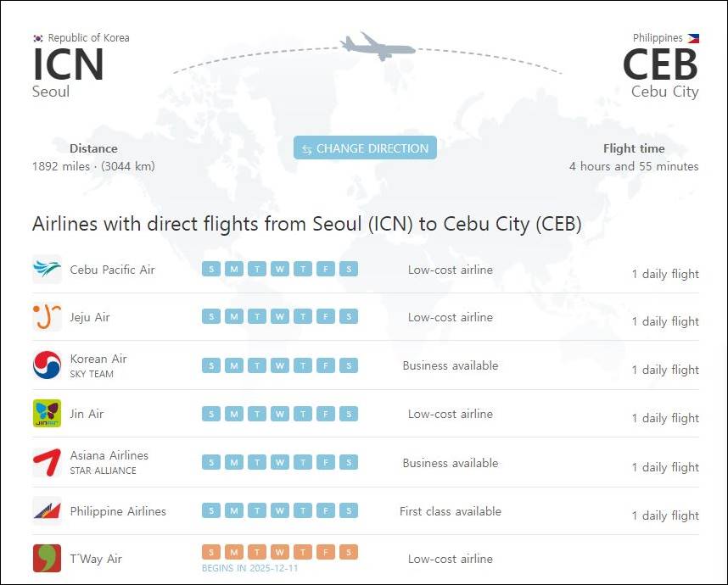The width and height of the screenshot is (728, 585).
Task: Click the Jeju Air logo icon
Action: [47, 317]
